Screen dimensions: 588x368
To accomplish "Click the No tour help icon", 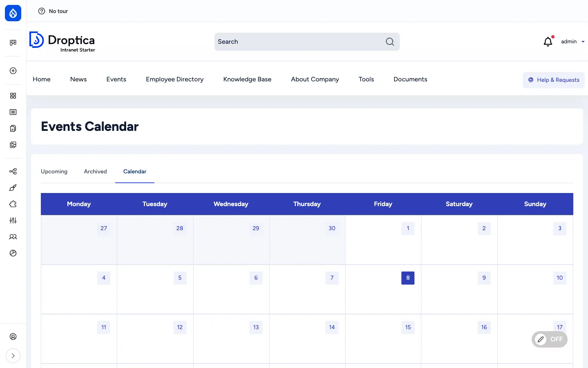I will 42,11.
